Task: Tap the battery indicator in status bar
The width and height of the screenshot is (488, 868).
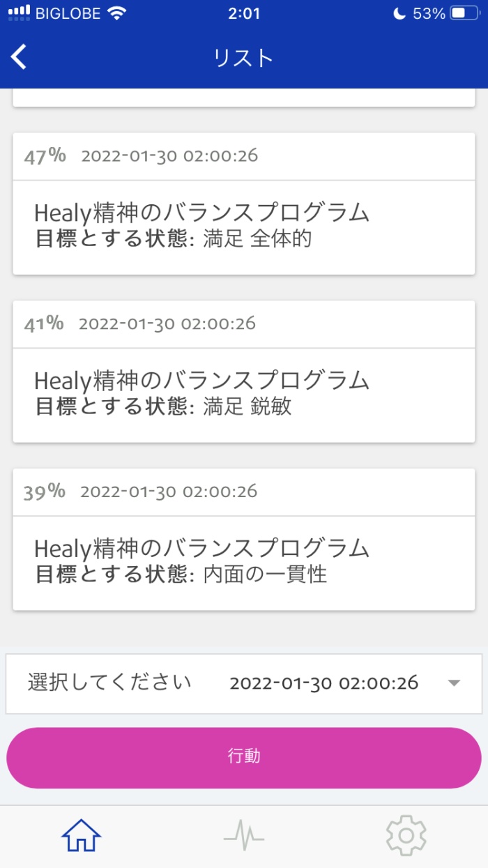Action: click(x=464, y=13)
